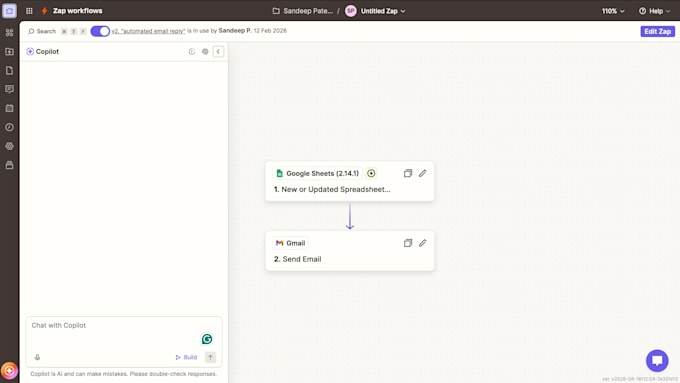This screenshot has height=383, width=680.
Task: Open the Sandeep Pate... folder breadcrumb
Action: pyautogui.click(x=303, y=11)
